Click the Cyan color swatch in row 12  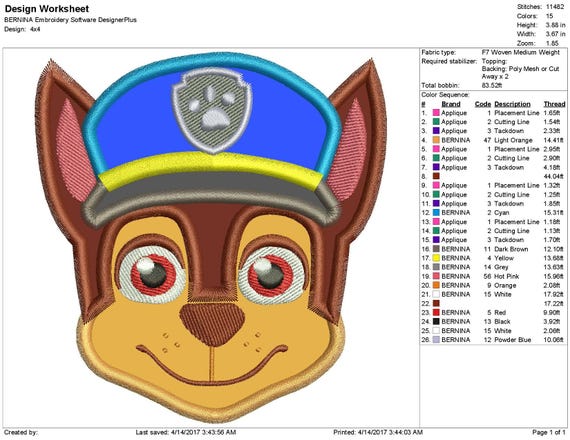[436, 212]
